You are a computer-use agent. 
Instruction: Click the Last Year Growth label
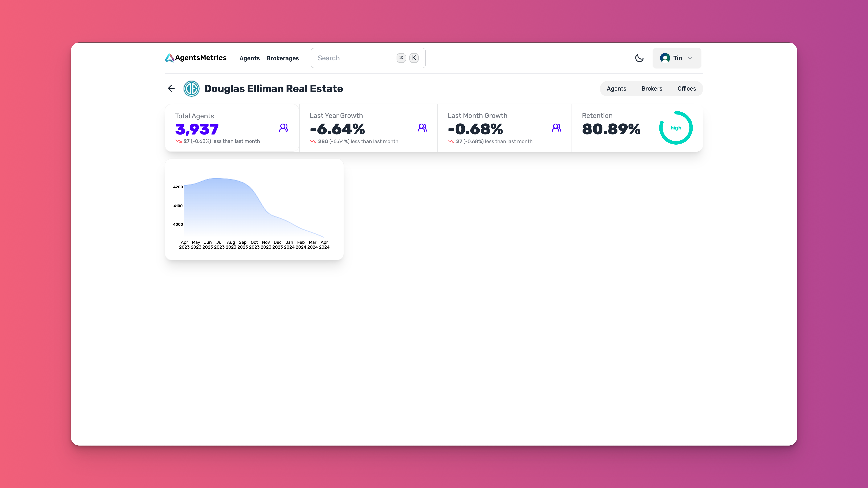click(x=336, y=116)
